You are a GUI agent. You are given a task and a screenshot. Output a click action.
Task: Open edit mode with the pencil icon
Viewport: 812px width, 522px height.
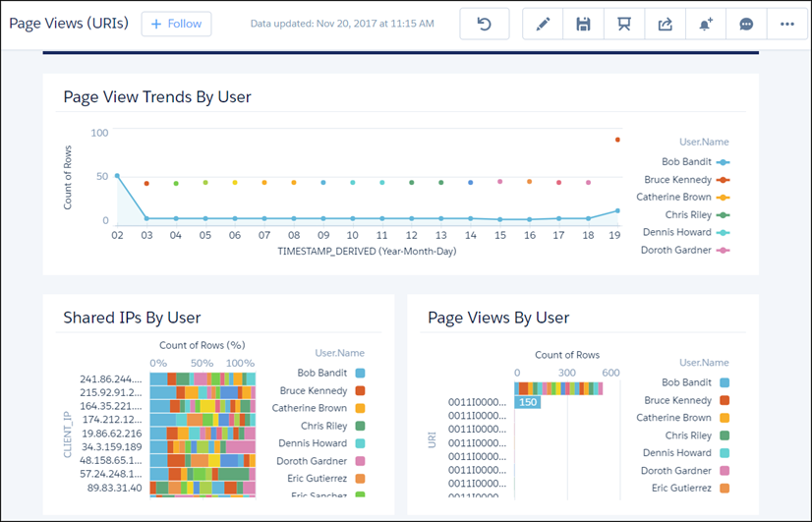(543, 24)
